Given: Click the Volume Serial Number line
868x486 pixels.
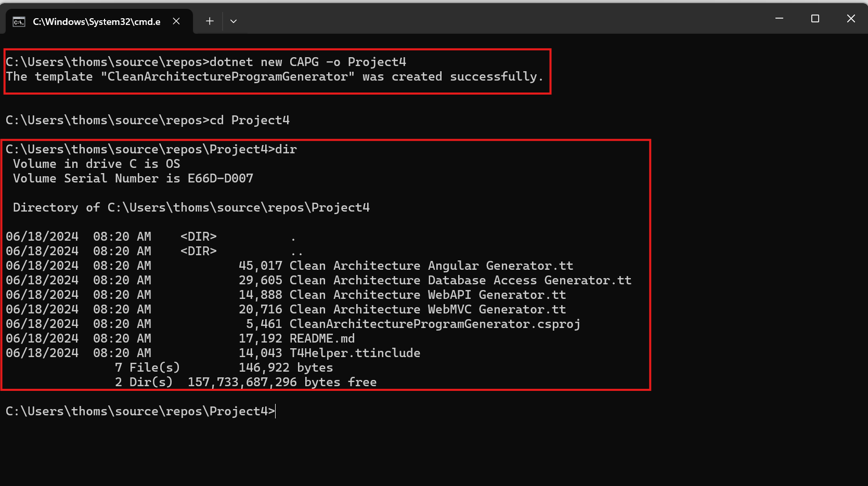Looking at the screenshot, I should point(133,178).
